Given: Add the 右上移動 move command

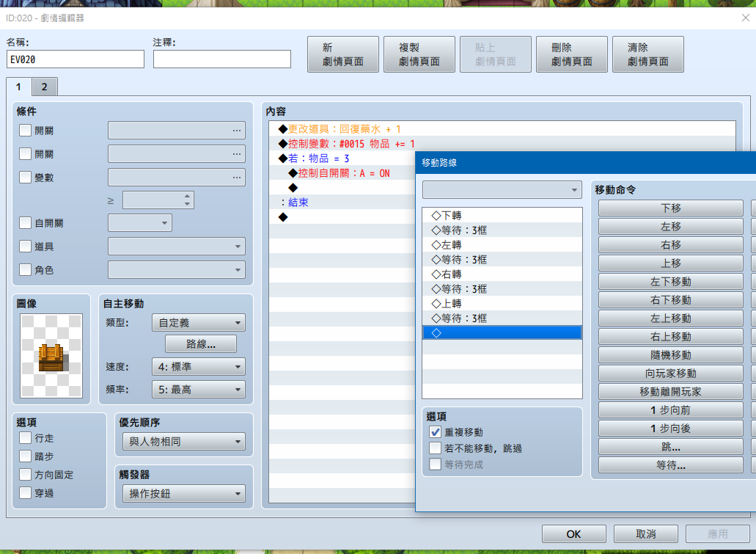Looking at the screenshot, I should [x=671, y=336].
